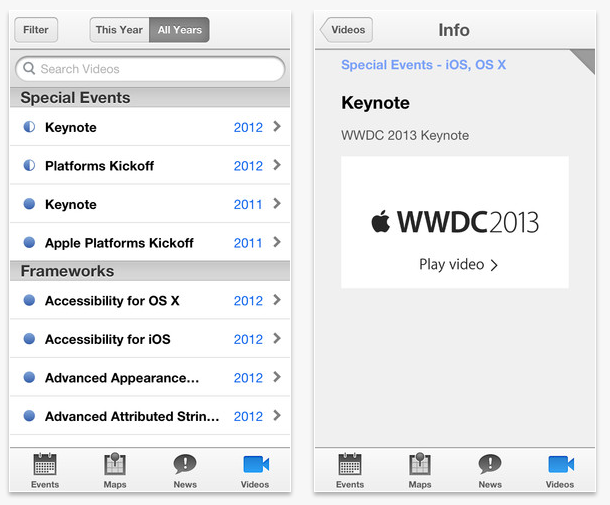Select Videos camera icon in left screen

255,465
